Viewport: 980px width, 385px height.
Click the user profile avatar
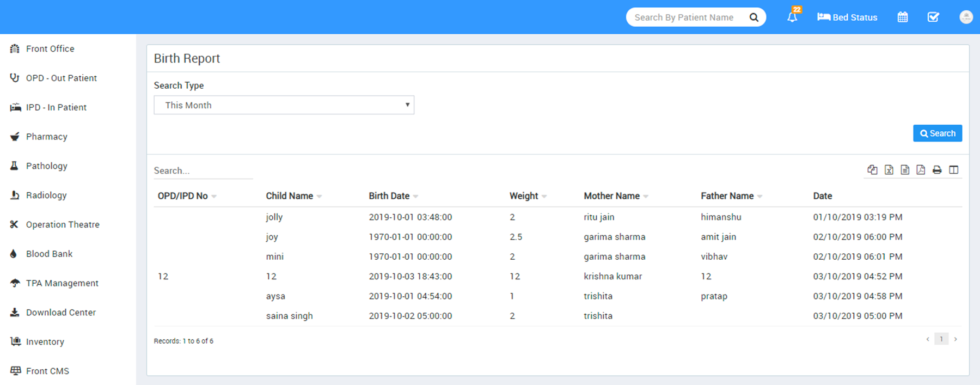[966, 17]
